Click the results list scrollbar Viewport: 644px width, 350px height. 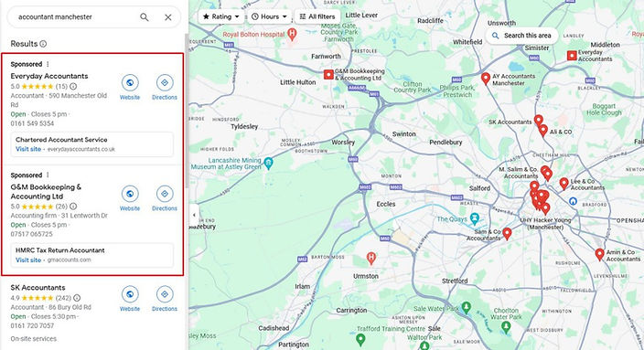[187, 111]
